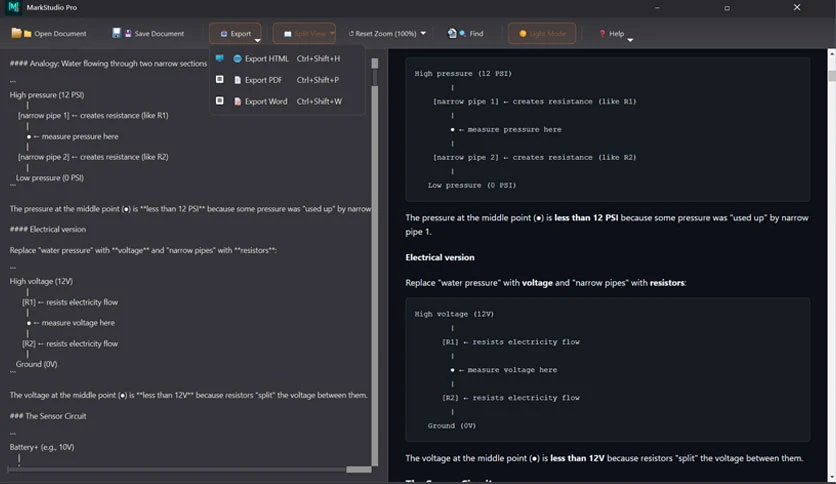Click bold 'resistors' word in preview
This screenshot has width=836, height=484.
point(666,283)
